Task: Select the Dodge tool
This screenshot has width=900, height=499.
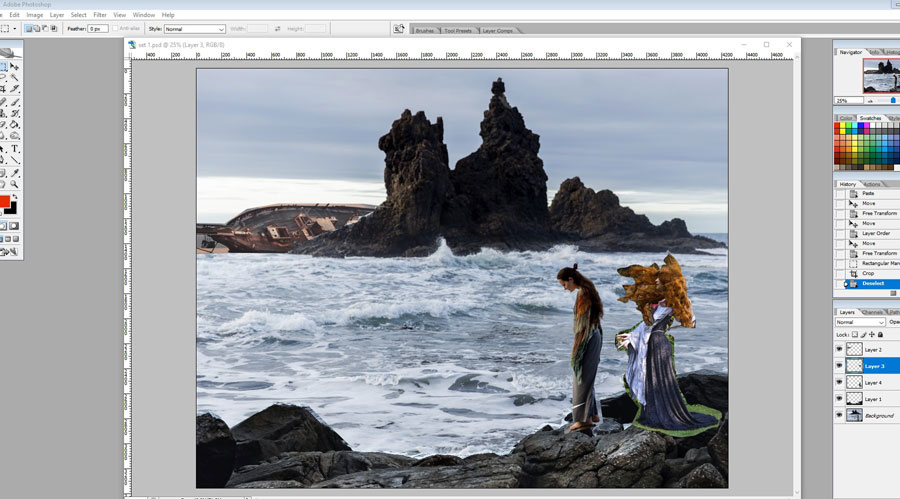Action: tap(14, 136)
